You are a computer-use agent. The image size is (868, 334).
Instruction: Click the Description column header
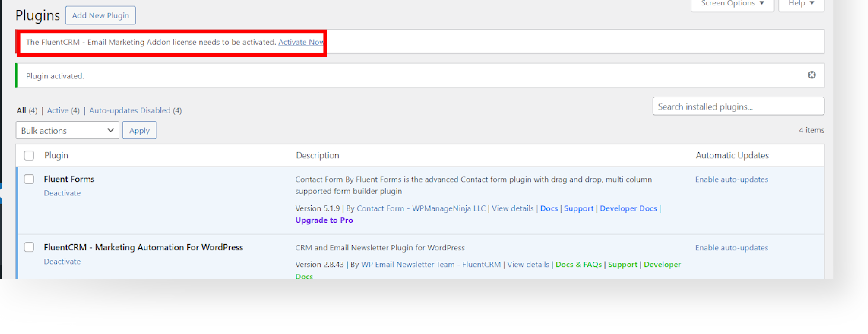click(x=317, y=156)
